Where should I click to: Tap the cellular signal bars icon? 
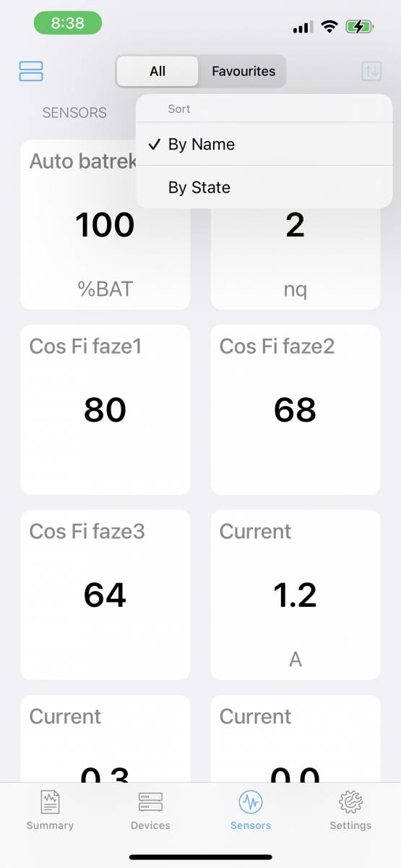click(303, 27)
